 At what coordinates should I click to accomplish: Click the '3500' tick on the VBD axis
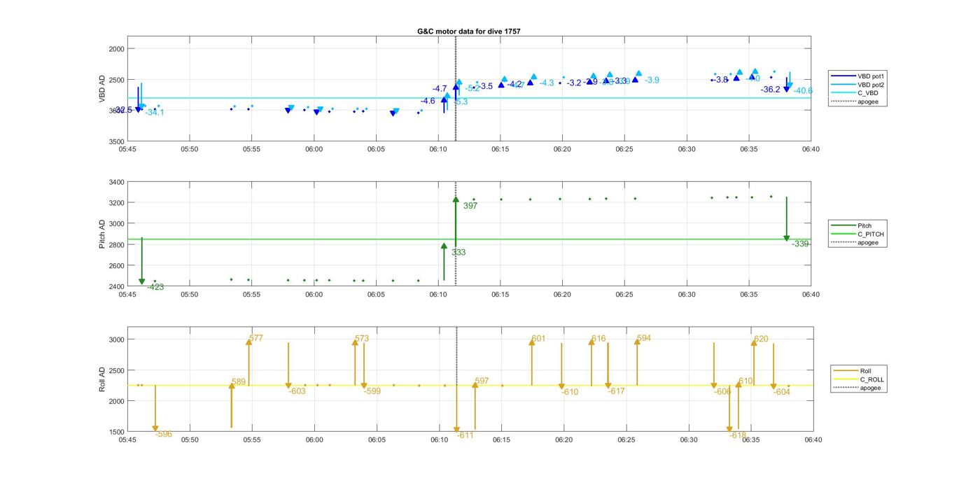coord(116,141)
